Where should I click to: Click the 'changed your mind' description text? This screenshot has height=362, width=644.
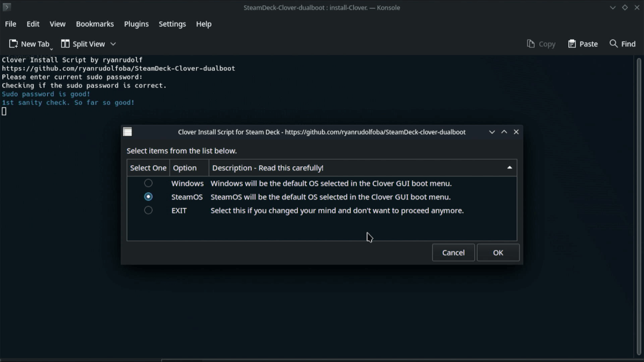click(x=337, y=211)
